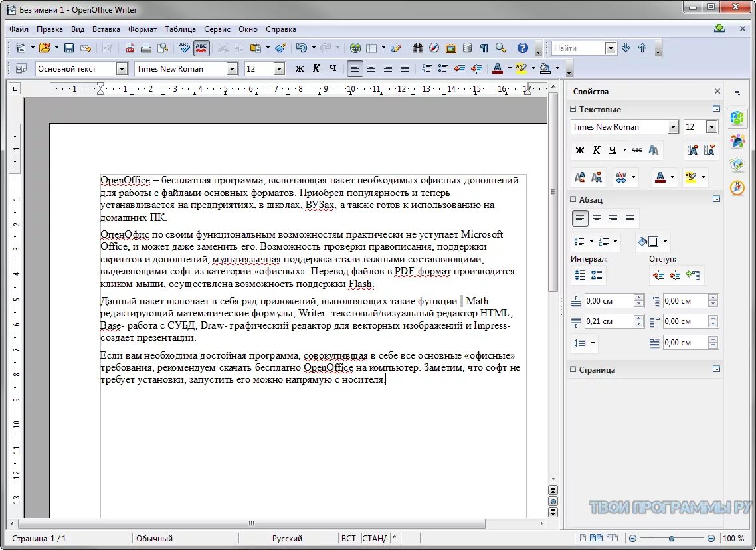Toggle italic К in formatting toolbar
Viewport: 756px width, 550px height.
[316, 68]
